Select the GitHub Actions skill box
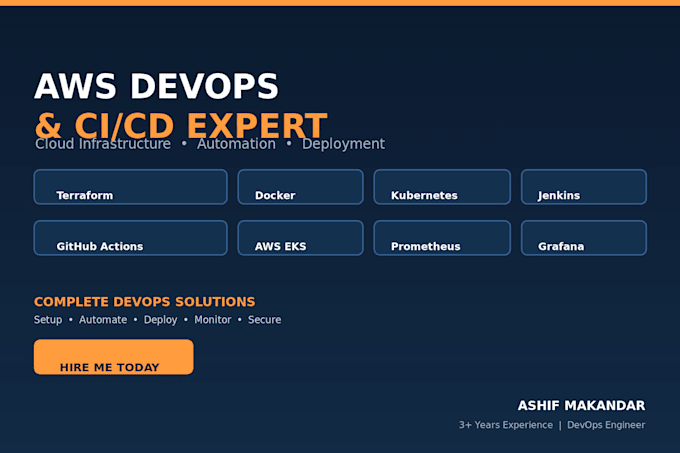Screen dimensions: 680x453 (131, 238)
